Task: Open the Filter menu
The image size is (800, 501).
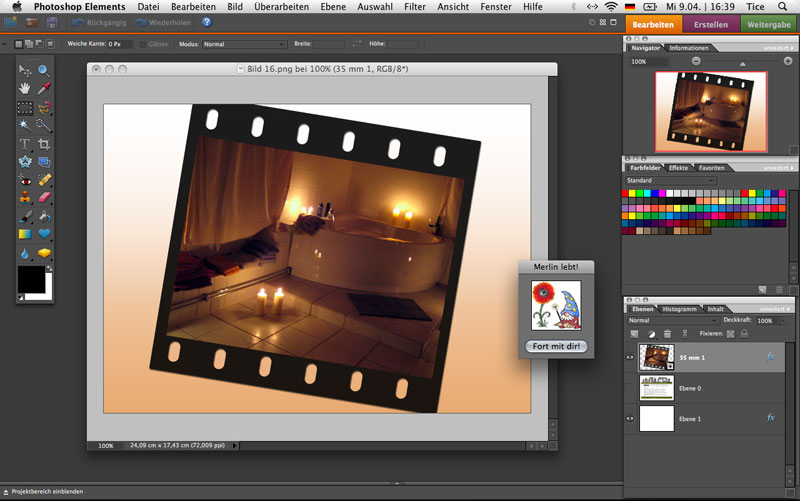Action: click(x=414, y=7)
